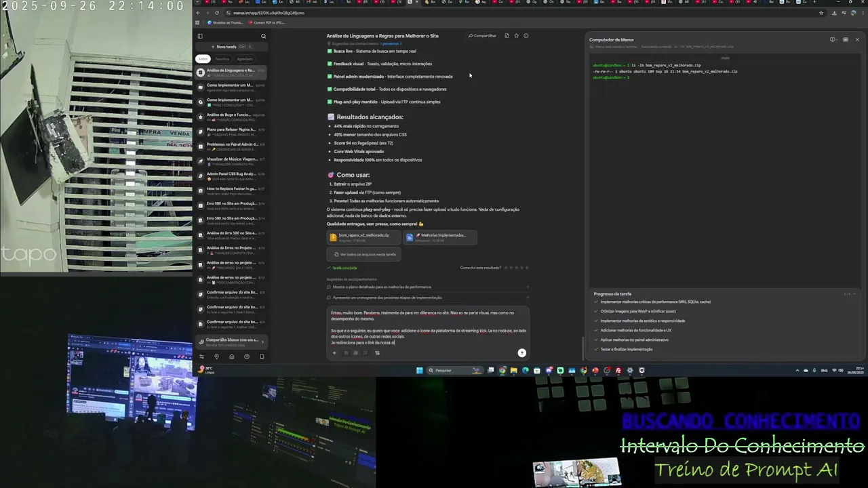
Task: Open the task info icon in header
Action: pyautogui.click(x=526, y=36)
